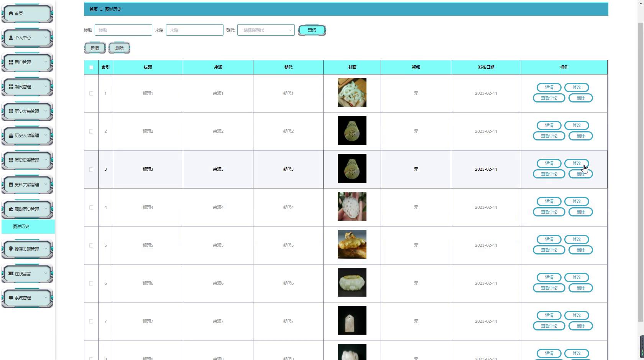Expand the 个人中心 menu chevron
This screenshot has height=360, width=644.
(46, 38)
